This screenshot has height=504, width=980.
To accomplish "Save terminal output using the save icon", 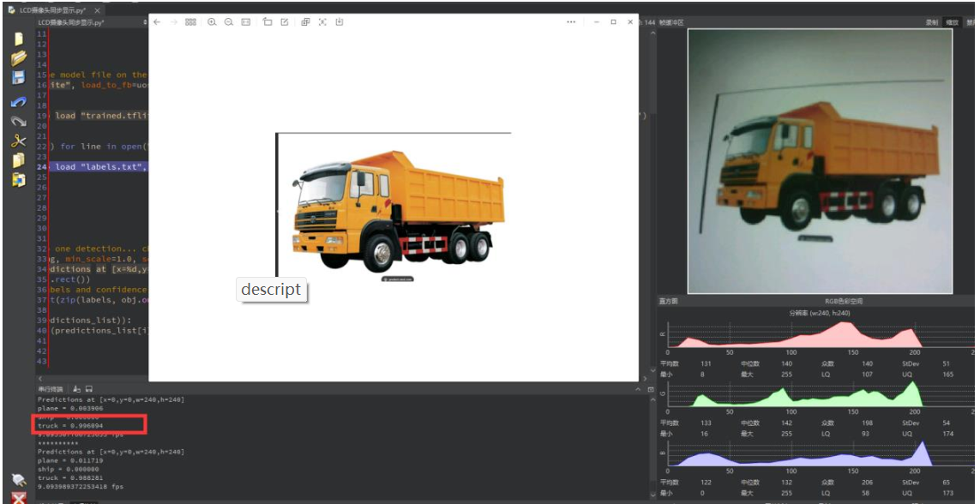I will [89, 389].
